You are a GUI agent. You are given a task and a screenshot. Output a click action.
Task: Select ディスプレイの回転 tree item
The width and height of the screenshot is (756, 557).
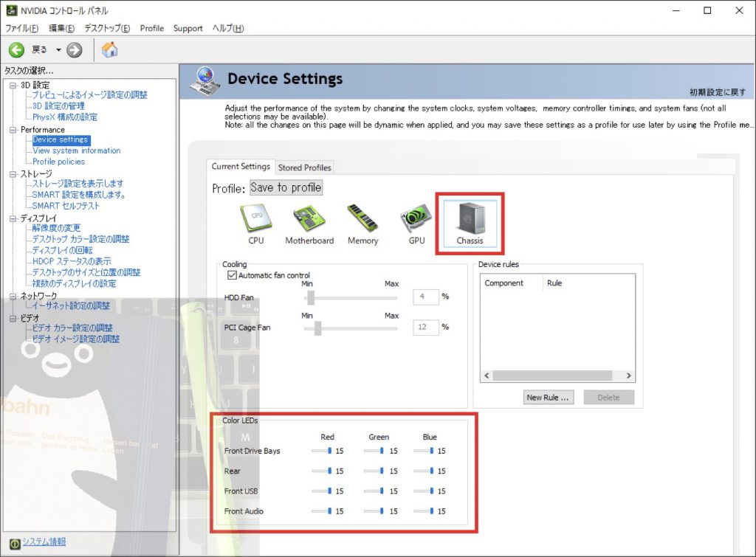click(x=62, y=250)
